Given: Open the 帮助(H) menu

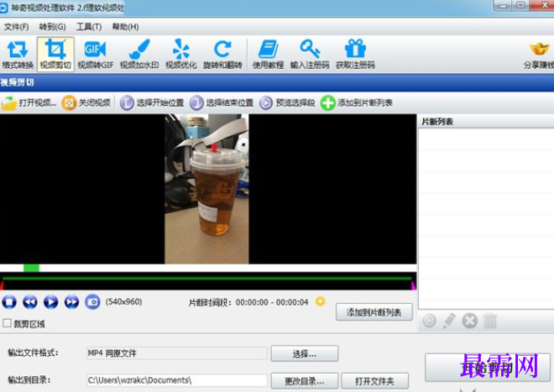Looking at the screenshot, I should pyautogui.click(x=125, y=27).
